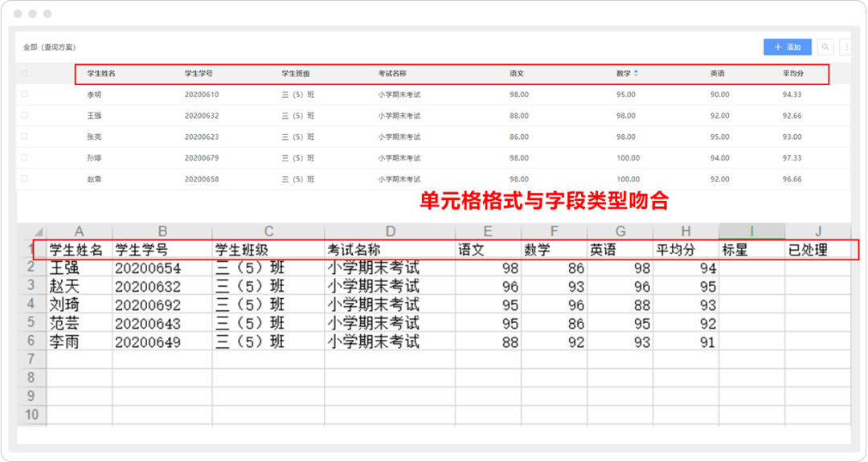Screen dimensions: 868x462
Task: Click student name 孙婷 in the table
Action: (95, 157)
